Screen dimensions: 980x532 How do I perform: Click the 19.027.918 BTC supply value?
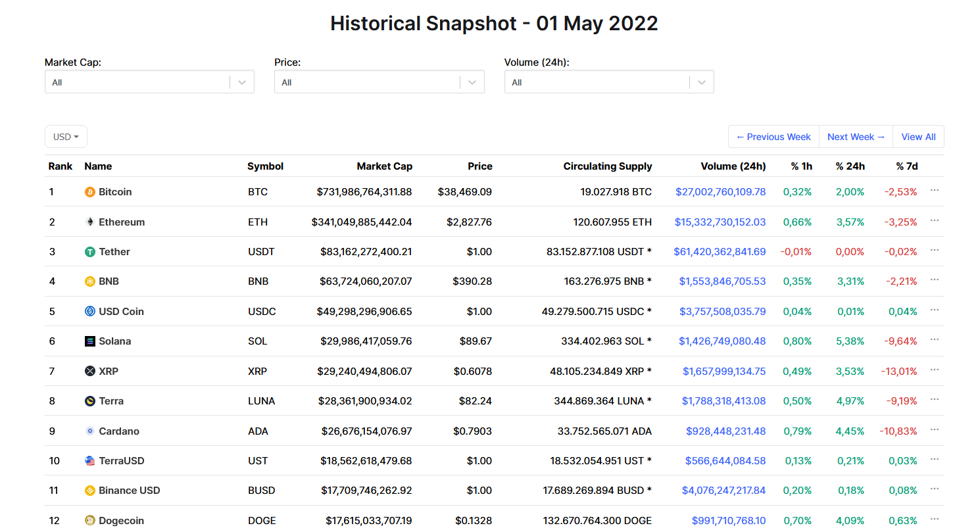point(616,192)
